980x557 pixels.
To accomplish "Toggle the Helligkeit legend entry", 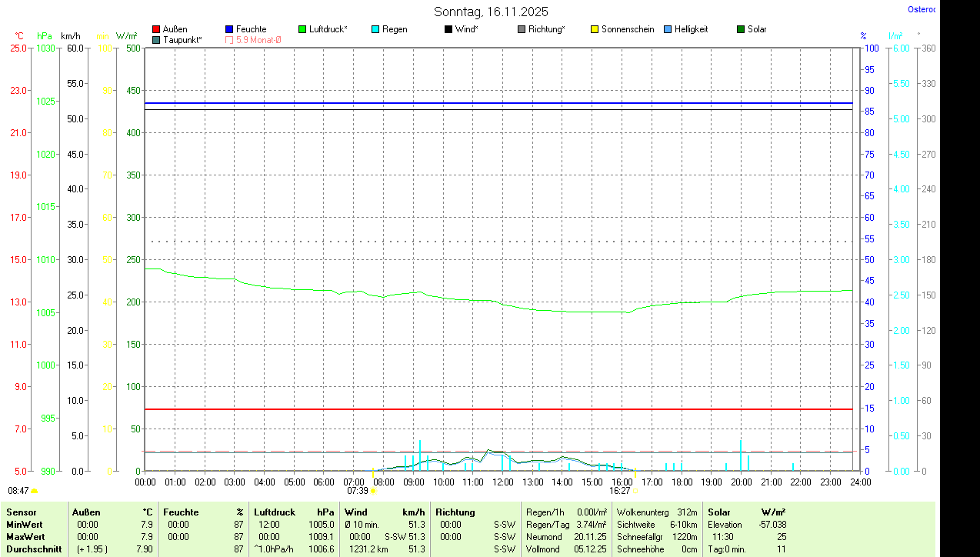I will click(690, 29).
